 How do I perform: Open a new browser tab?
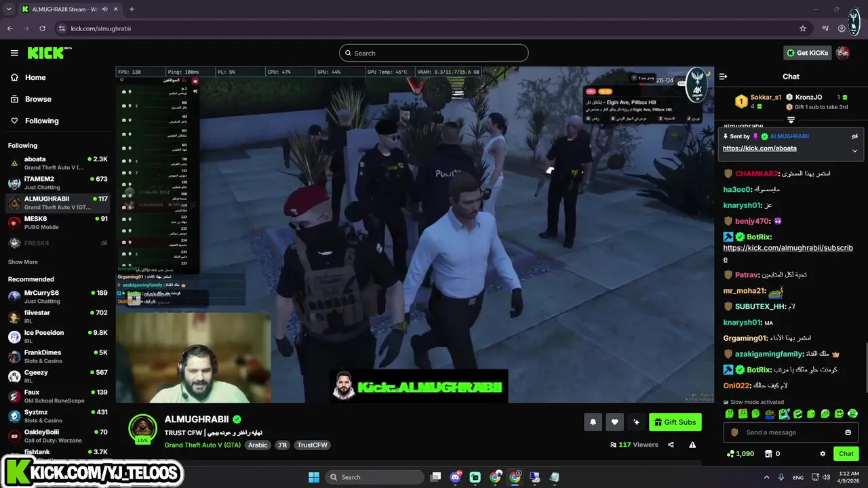[132, 9]
